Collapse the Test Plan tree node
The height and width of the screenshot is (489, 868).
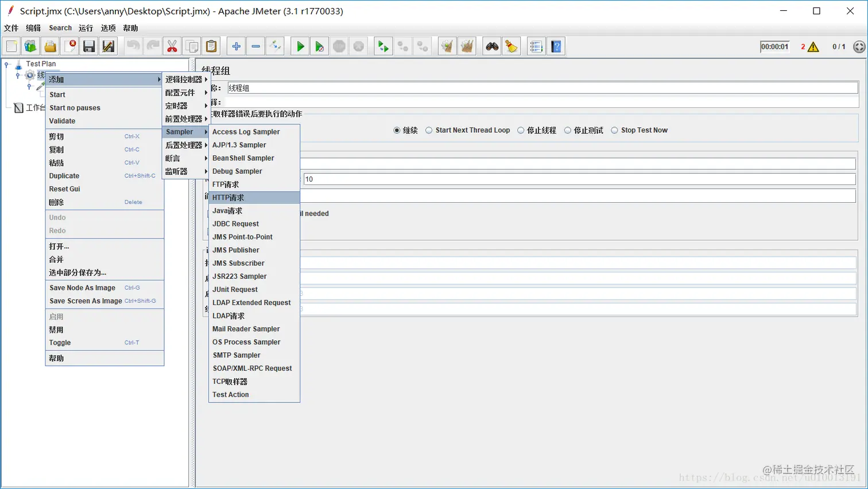(7, 64)
